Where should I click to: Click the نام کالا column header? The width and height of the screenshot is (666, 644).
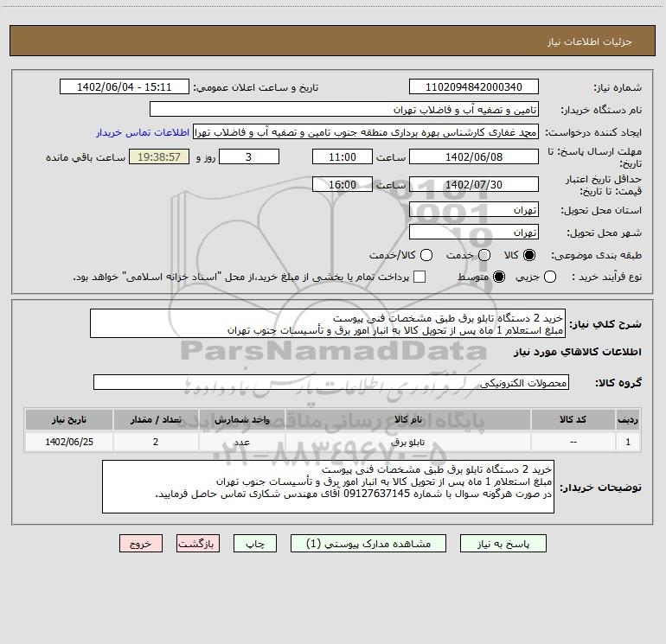coord(407,419)
